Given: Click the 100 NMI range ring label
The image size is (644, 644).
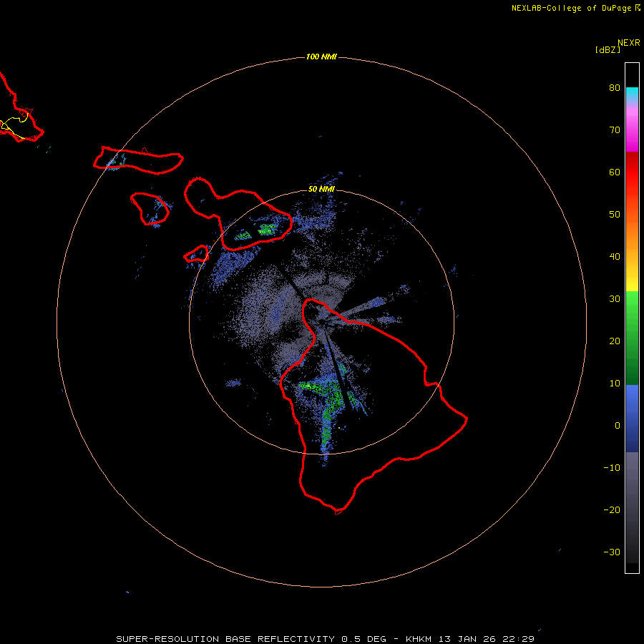Looking at the screenshot, I should tap(321, 57).
